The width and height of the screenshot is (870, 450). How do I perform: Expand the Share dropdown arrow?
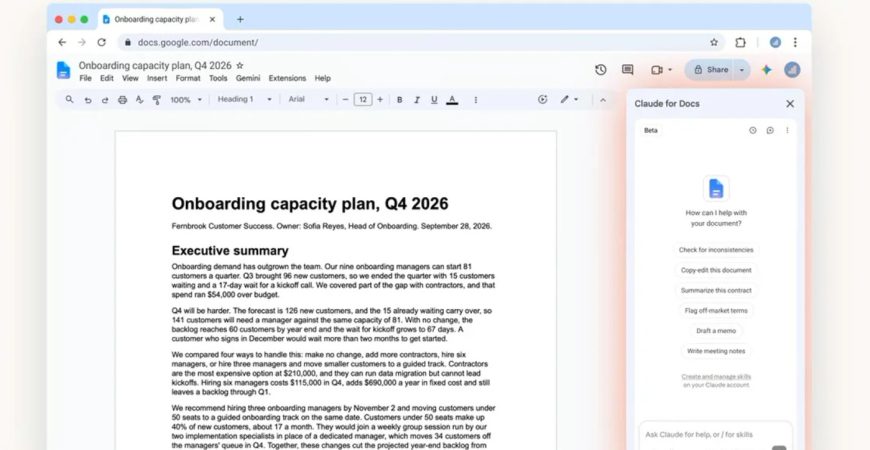point(742,70)
